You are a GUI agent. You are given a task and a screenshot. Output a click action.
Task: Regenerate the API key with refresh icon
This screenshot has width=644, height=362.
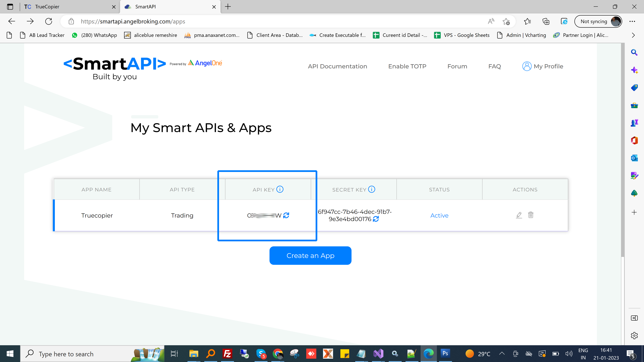click(286, 215)
